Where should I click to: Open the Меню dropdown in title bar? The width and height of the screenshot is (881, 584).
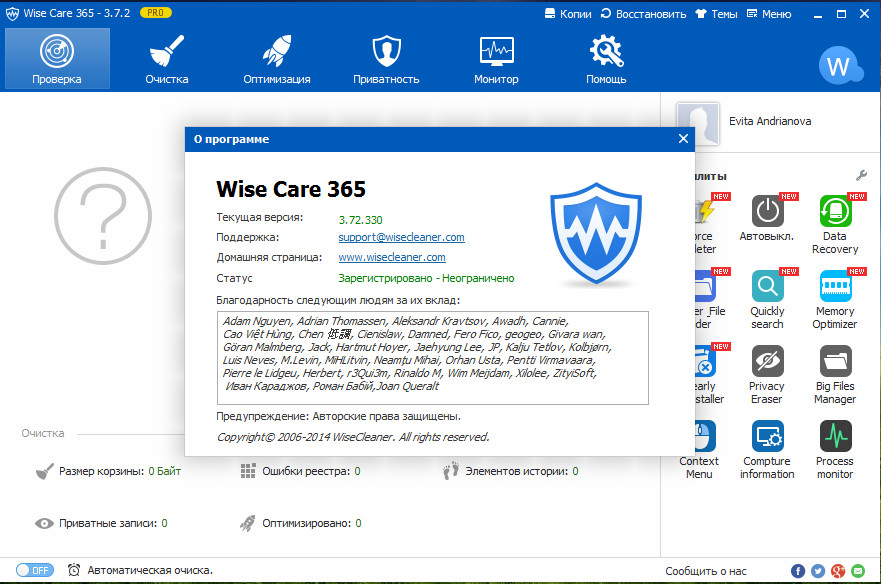tap(769, 14)
